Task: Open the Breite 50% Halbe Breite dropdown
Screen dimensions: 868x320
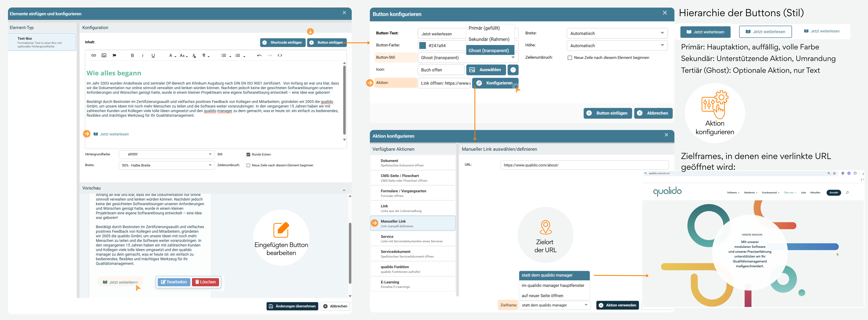Action: (167, 165)
